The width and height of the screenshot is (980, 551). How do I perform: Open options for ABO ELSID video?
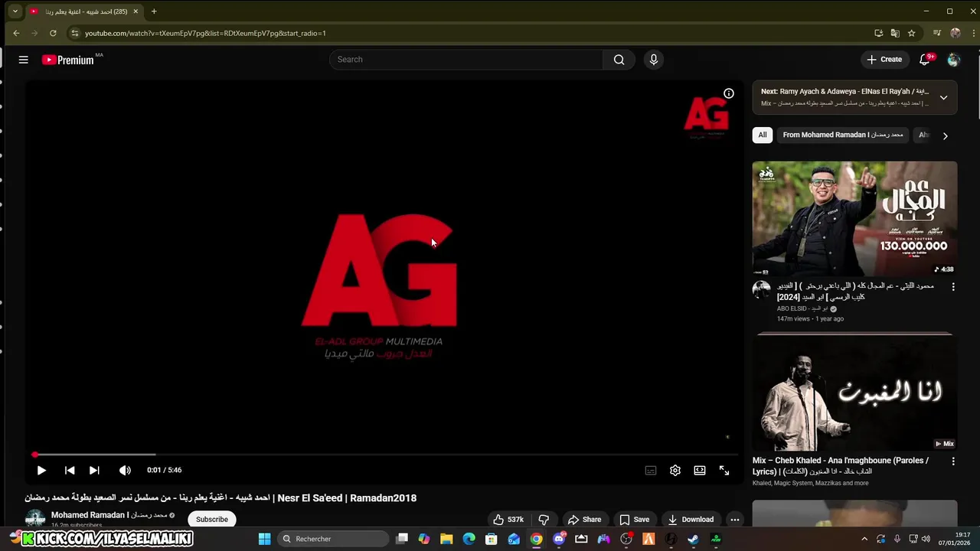click(953, 287)
